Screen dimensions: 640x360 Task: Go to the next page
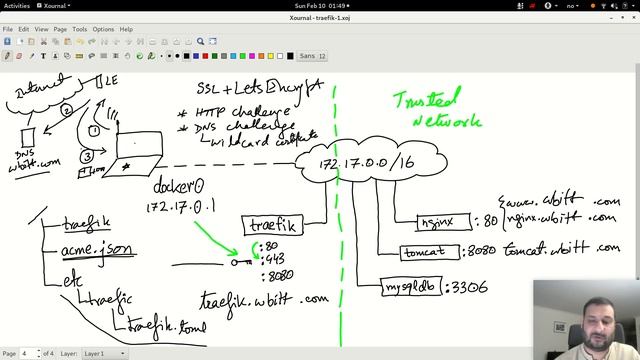point(129,41)
